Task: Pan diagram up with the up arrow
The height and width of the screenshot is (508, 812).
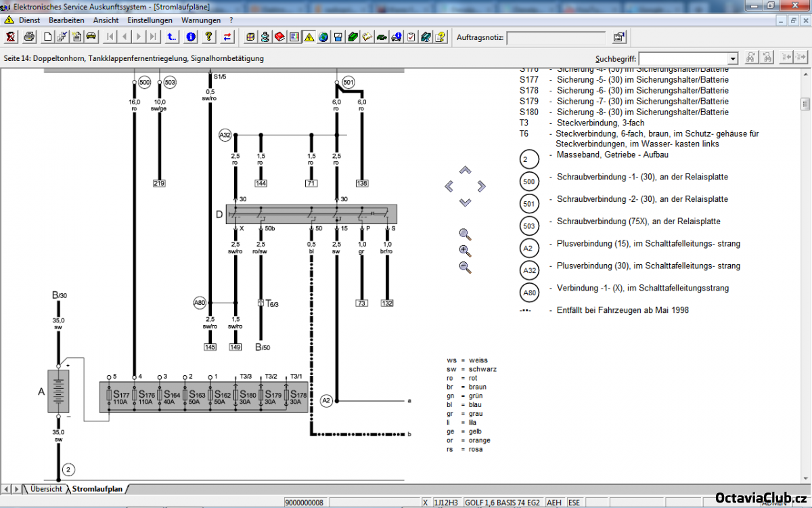Action: (x=465, y=171)
